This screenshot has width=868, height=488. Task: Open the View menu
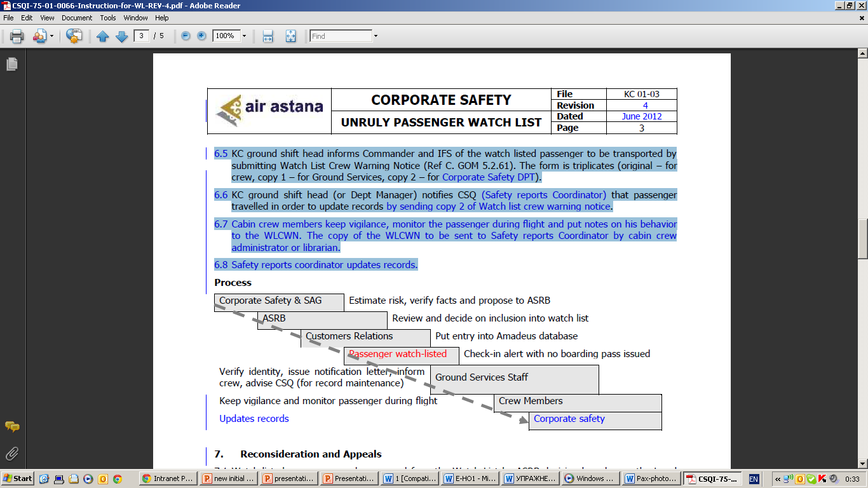coord(47,18)
